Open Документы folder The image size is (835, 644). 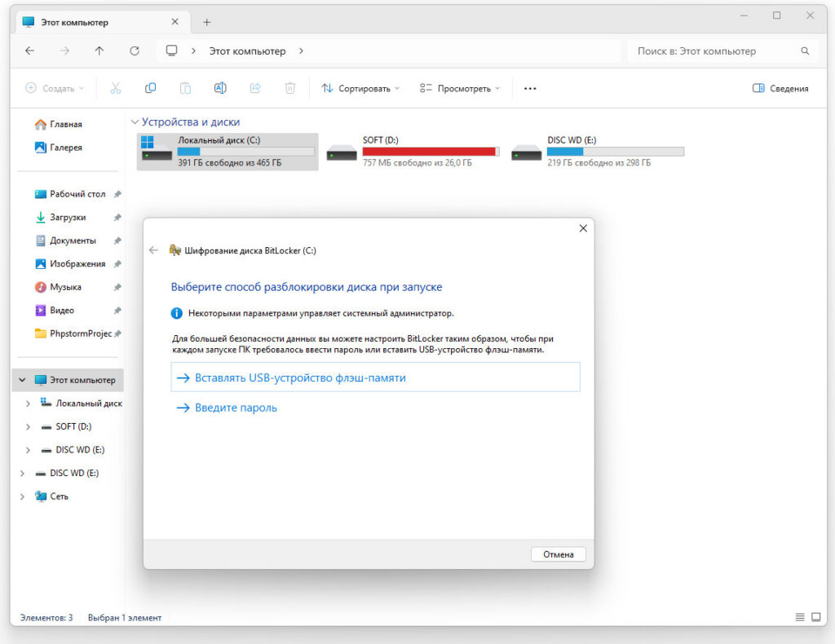(65, 240)
